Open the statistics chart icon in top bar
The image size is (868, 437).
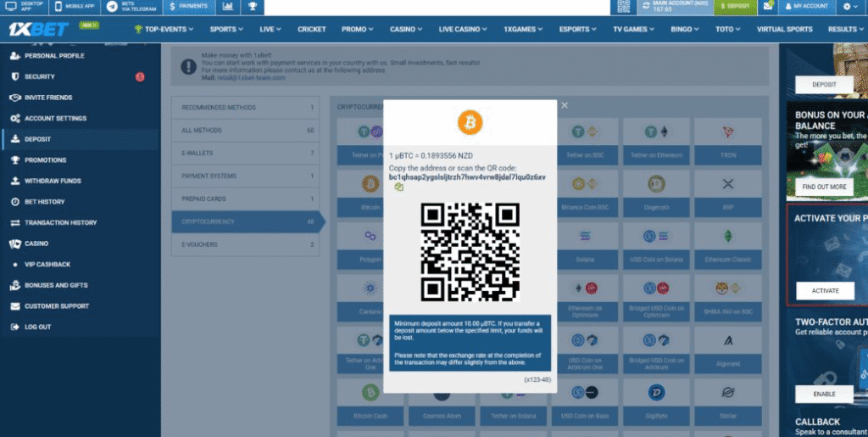pos(228,7)
